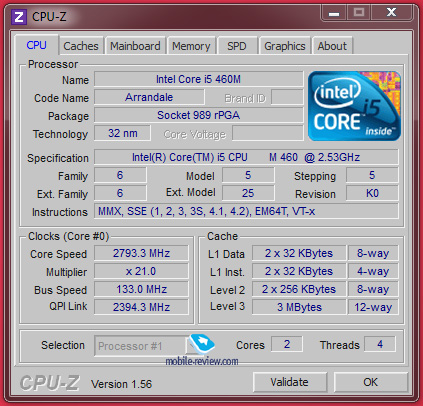This screenshot has height=406, width=423.
Task: Click the processor Name field
Action: (199, 79)
